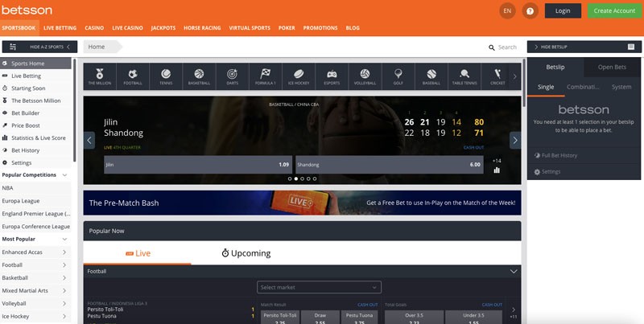Click the search magnifier icon
The image size is (644, 324).
coord(492,47)
